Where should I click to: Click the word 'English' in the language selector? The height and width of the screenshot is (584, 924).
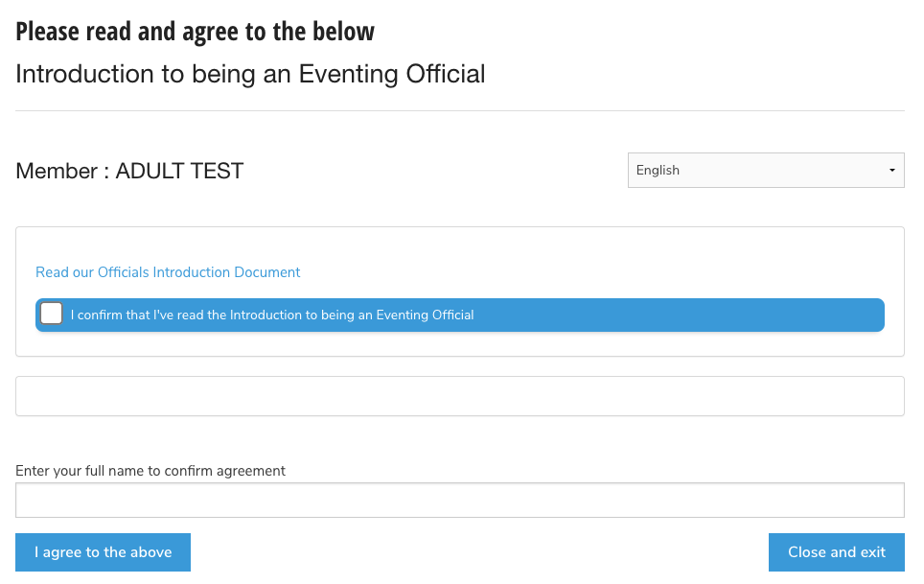(x=658, y=170)
